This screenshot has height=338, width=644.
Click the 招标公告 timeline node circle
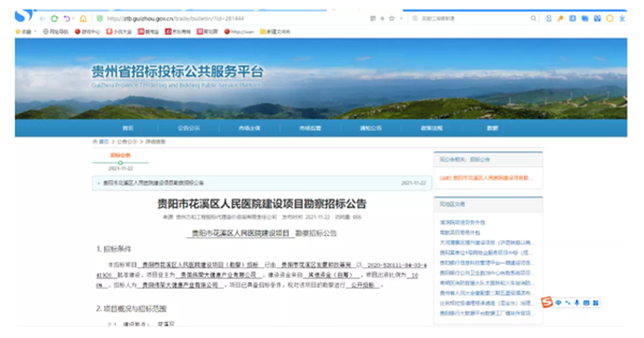[x=120, y=163]
